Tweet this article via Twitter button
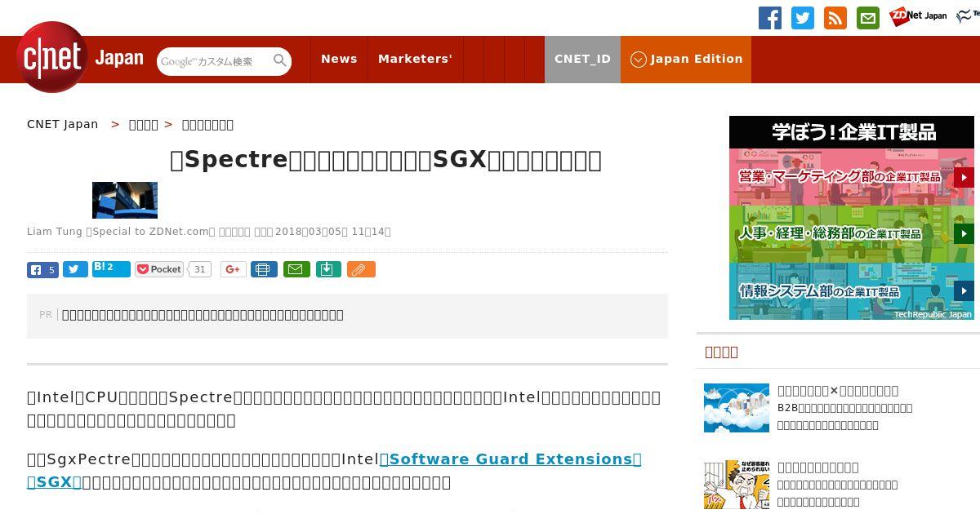The height and width of the screenshot is (514, 980). click(x=75, y=269)
